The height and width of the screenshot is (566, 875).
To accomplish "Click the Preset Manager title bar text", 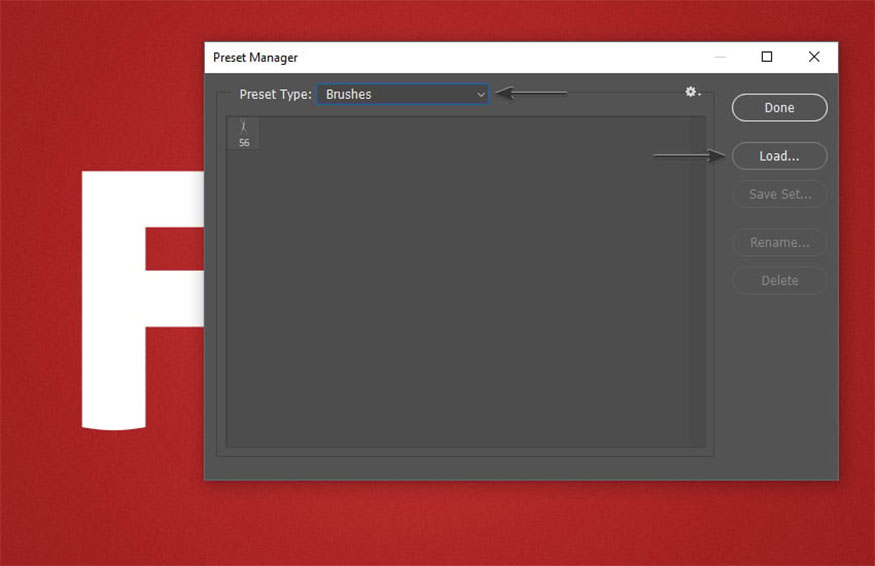I will pyautogui.click(x=255, y=58).
